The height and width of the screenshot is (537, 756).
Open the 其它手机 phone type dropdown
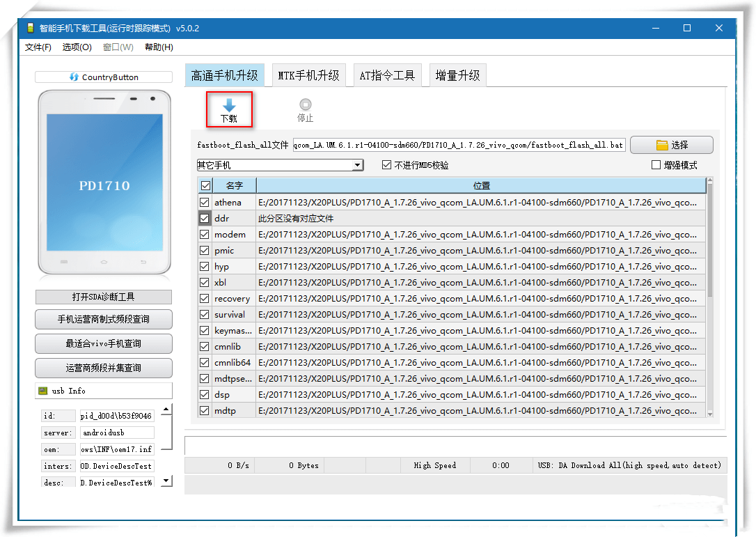click(x=357, y=165)
